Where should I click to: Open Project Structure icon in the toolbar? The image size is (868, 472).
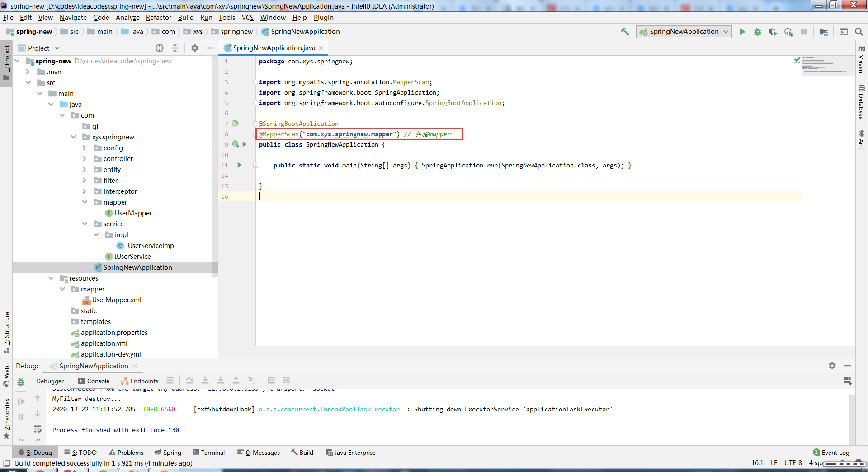click(824, 32)
